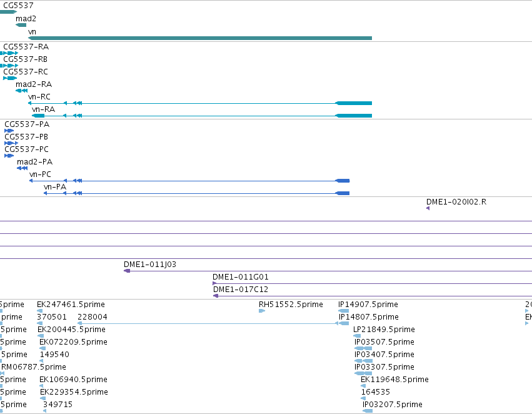Click the CG5537-PC protein label
The width and height of the screenshot is (532, 414).
[x=26, y=149]
